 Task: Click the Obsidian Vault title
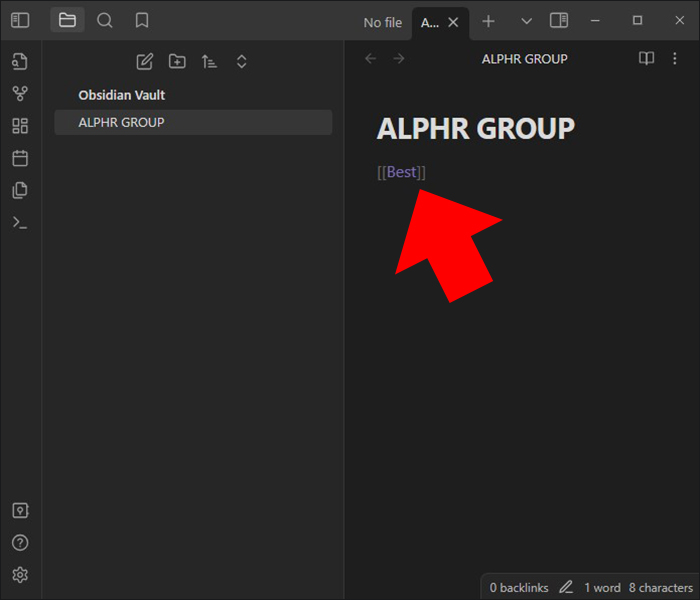pos(121,95)
